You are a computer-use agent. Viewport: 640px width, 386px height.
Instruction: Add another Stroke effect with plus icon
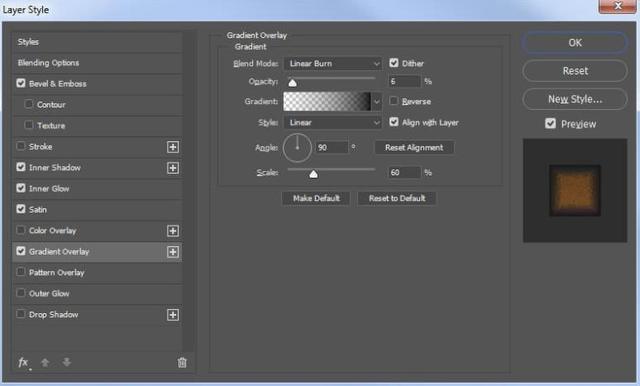(x=173, y=147)
